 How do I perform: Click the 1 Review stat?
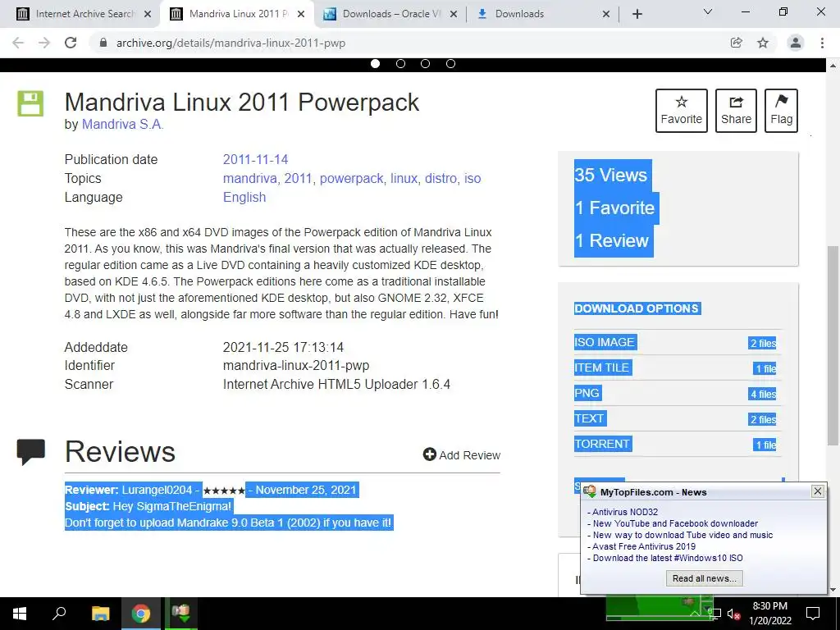pyautogui.click(x=612, y=240)
